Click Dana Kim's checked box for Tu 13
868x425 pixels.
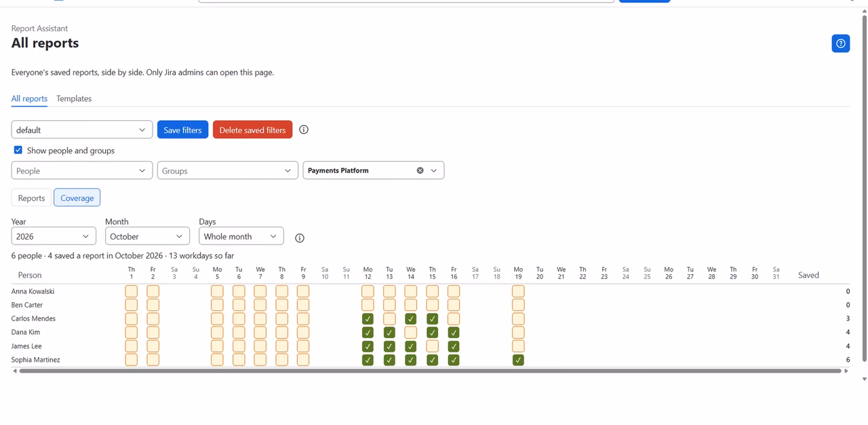(x=389, y=333)
